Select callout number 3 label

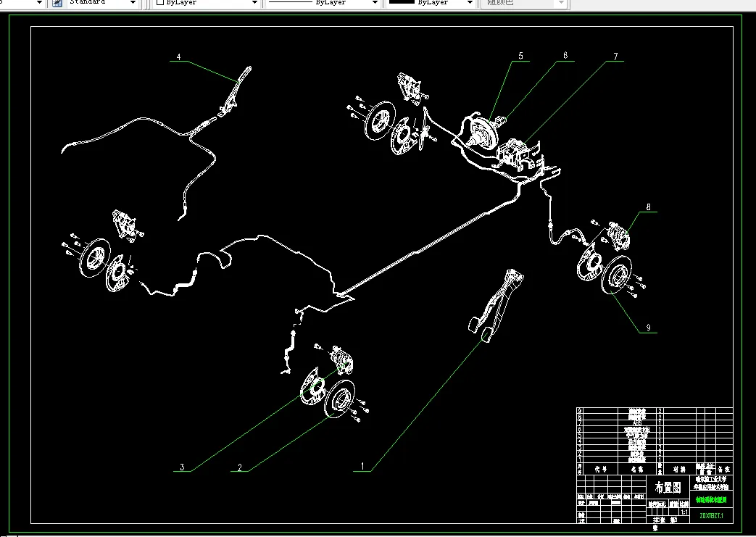click(182, 467)
